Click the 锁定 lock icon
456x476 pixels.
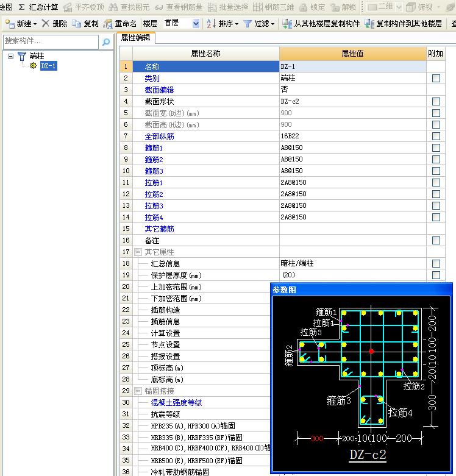[x=303, y=7]
